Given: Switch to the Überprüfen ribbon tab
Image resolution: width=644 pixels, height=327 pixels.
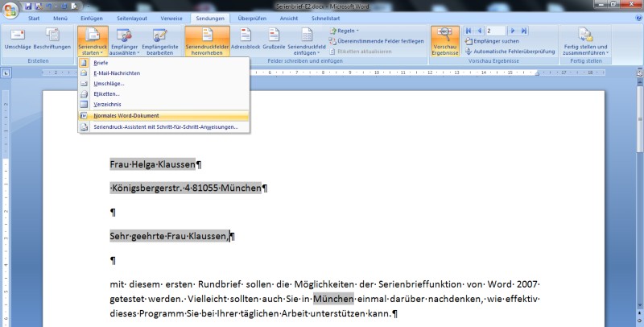Looking at the screenshot, I should pos(251,18).
